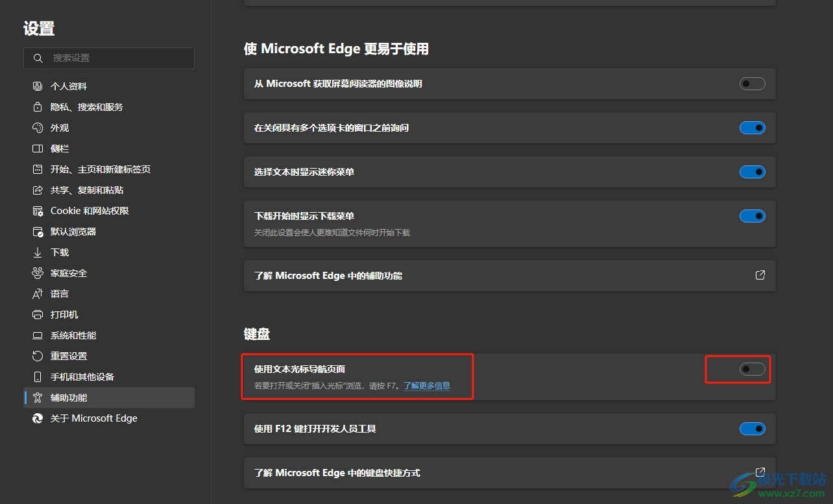Open 语言 settings page
This screenshot has width=833, height=504.
click(x=109, y=294)
